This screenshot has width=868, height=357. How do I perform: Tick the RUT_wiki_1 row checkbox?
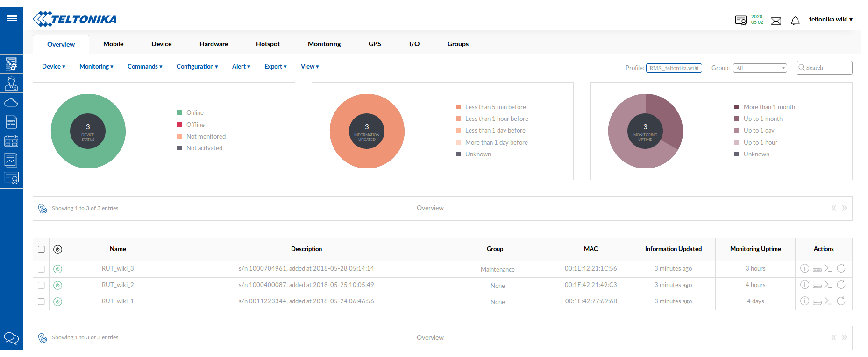click(41, 301)
